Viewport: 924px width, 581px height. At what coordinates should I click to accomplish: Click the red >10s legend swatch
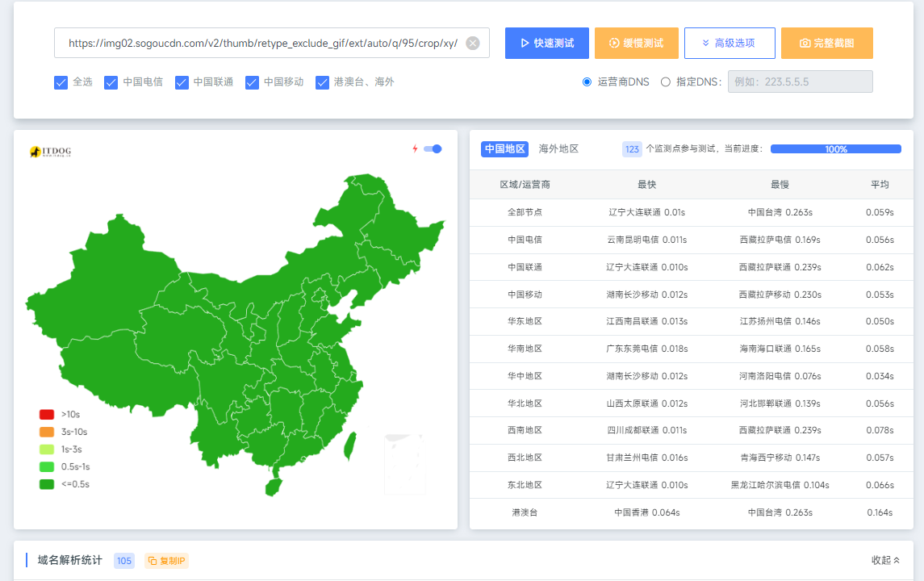tap(47, 414)
